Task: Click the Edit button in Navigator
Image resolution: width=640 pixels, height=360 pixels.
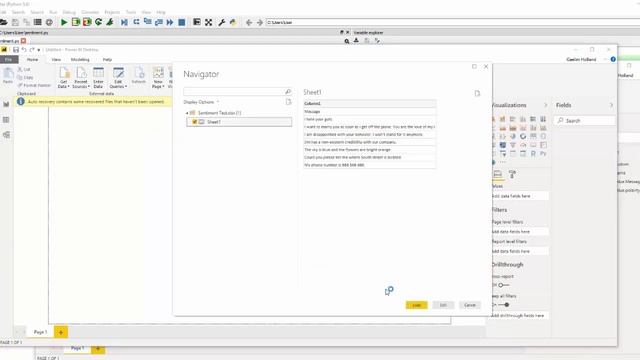Action: [x=443, y=305]
